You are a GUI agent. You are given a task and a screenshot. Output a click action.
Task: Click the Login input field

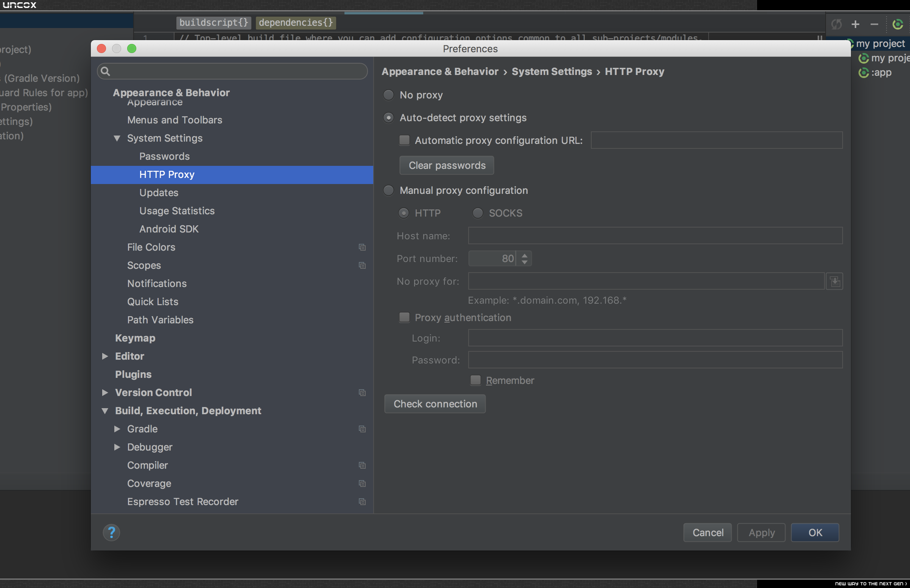(655, 338)
